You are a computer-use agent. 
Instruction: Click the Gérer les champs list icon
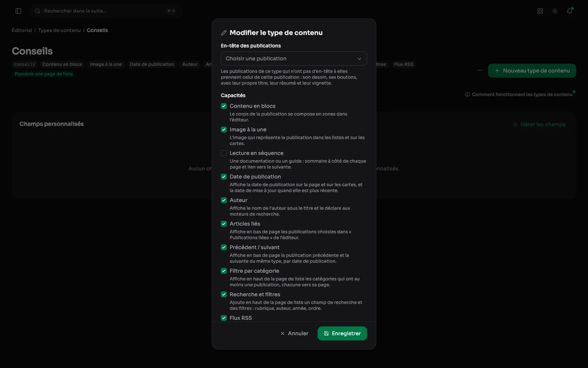(x=515, y=124)
